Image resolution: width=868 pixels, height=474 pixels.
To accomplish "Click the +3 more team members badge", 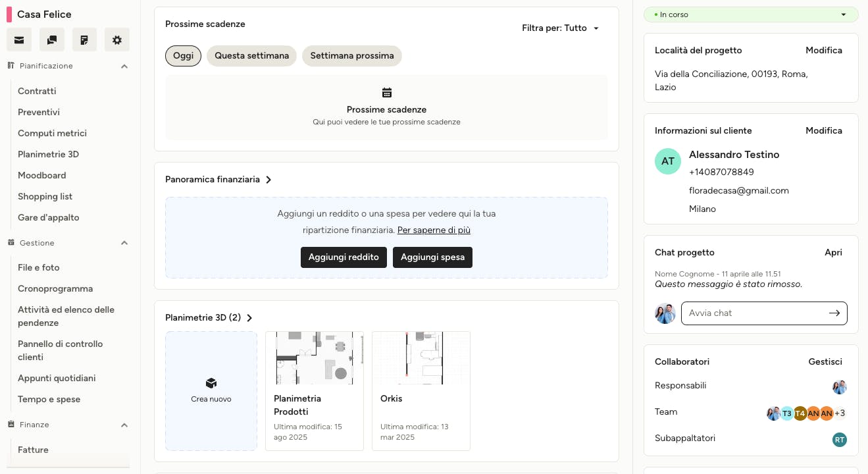I will (840, 413).
